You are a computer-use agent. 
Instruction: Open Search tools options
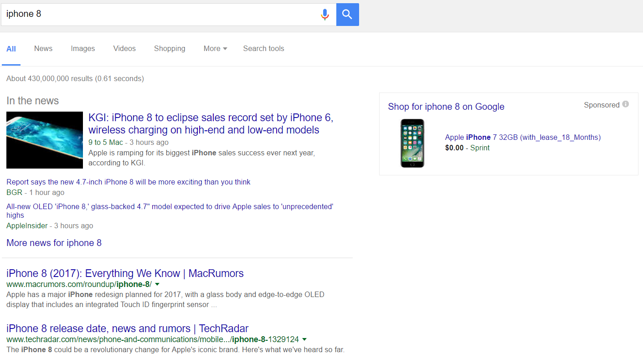point(263,49)
